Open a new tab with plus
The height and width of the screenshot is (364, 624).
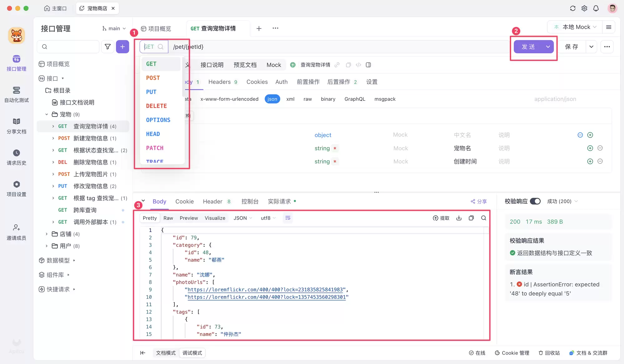(259, 28)
